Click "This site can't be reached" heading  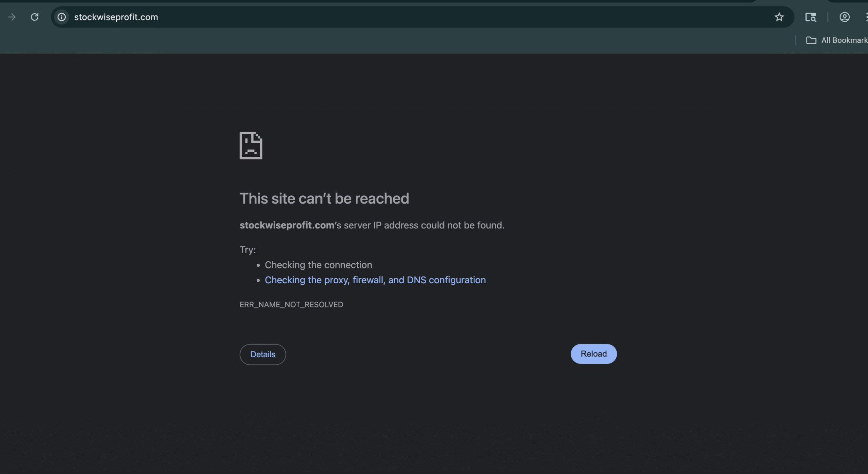[x=324, y=198]
